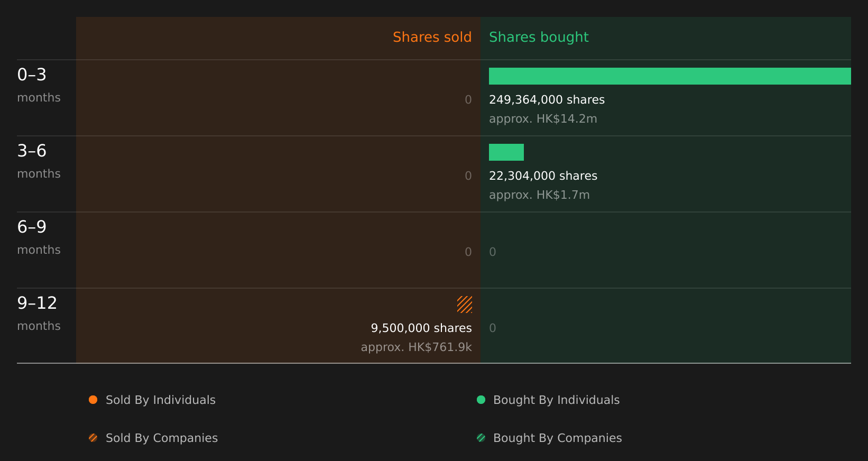This screenshot has width=868, height=461.
Task: Click the striped Sold By Companies legend icon
Action: [93, 438]
